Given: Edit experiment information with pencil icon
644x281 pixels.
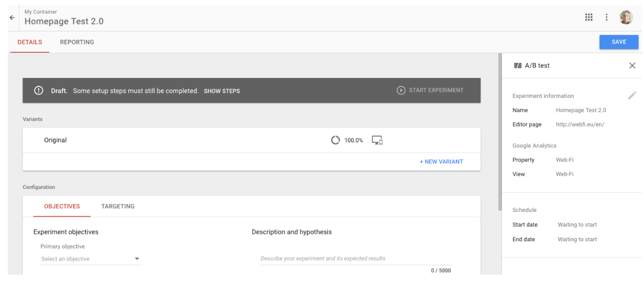Looking at the screenshot, I should pyautogui.click(x=632, y=95).
